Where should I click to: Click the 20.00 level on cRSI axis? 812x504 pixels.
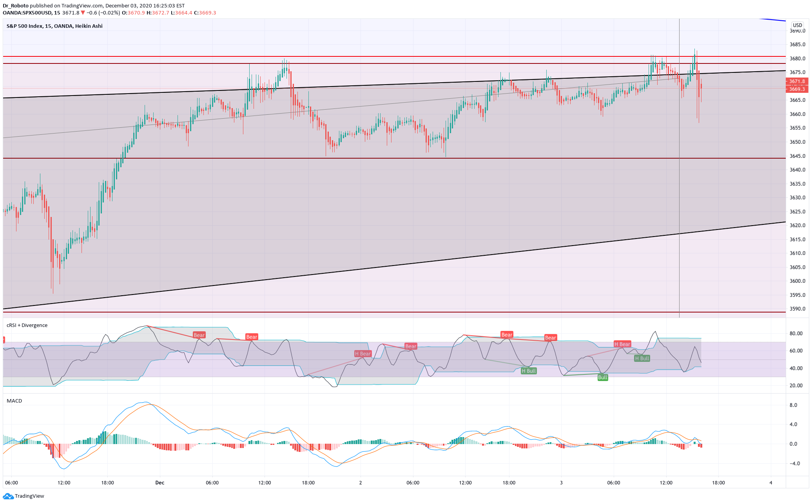[796, 386]
